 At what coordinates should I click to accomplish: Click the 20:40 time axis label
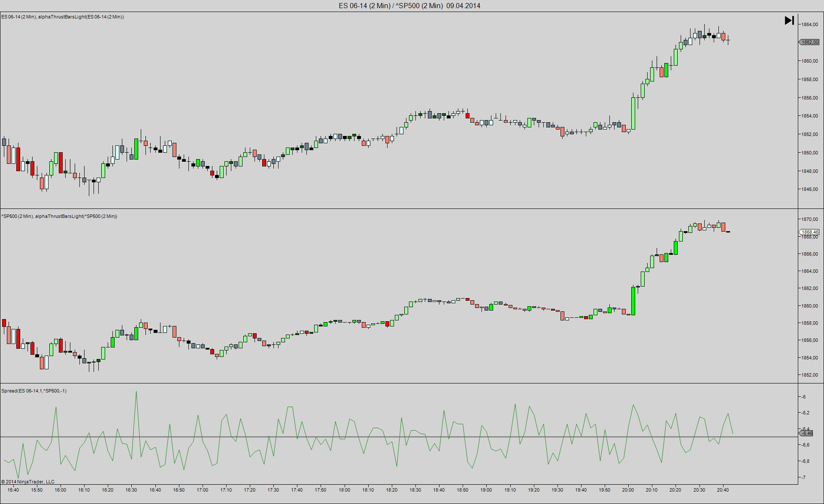(723, 490)
